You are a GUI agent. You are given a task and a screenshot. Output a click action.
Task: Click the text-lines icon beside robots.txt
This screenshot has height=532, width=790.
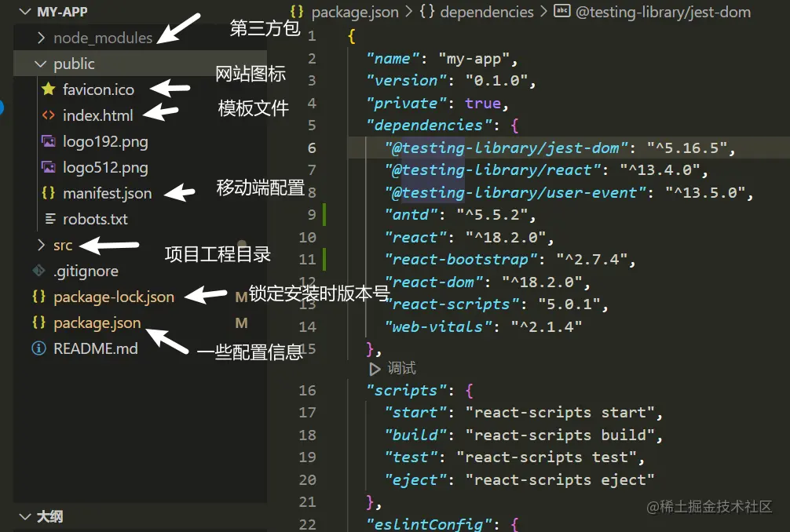point(50,219)
